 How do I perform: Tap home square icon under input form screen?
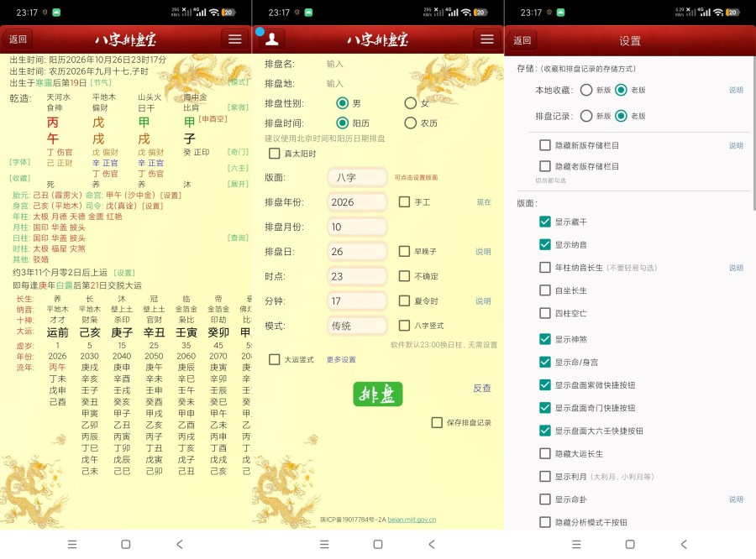click(378, 544)
